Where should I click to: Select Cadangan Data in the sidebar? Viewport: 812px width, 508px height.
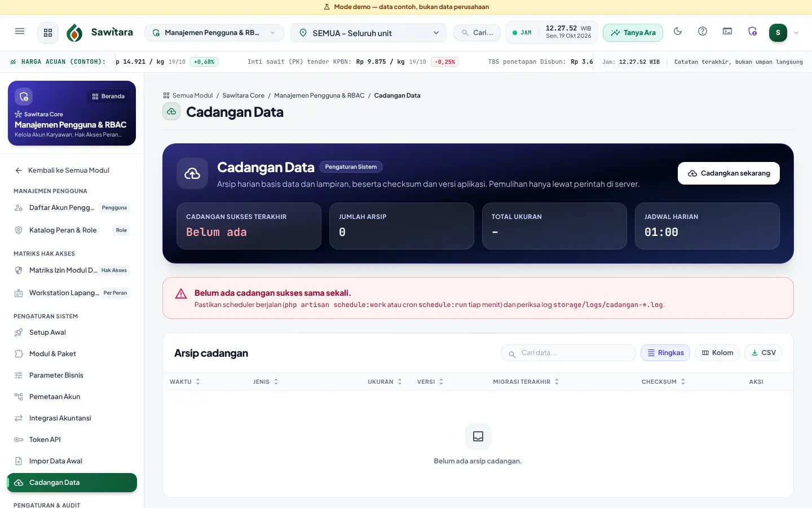tap(72, 483)
